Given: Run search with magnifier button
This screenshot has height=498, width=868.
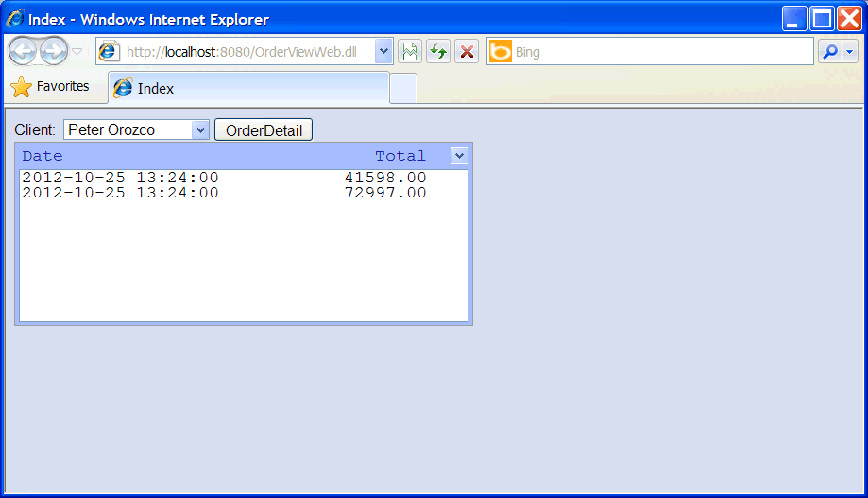Looking at the screenshot, I should 830,52.
